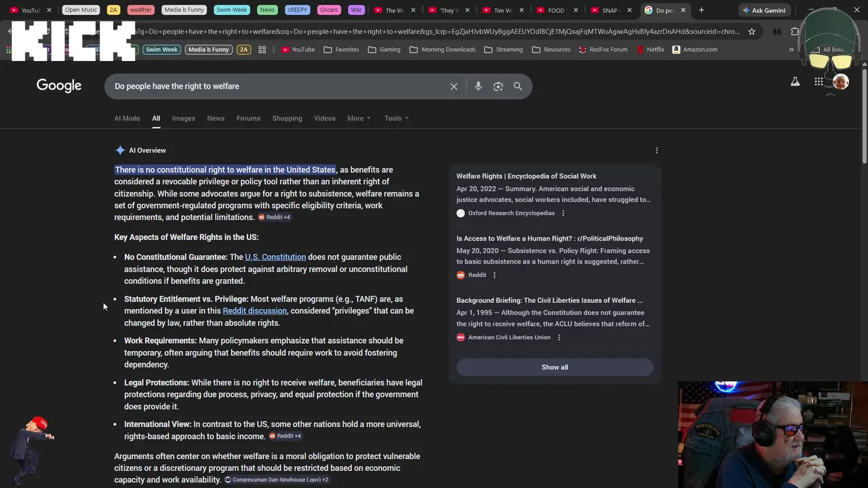Open Google Lens image search icon
Viewport: 868px width, 488px height.
click(x=498, y=86)
